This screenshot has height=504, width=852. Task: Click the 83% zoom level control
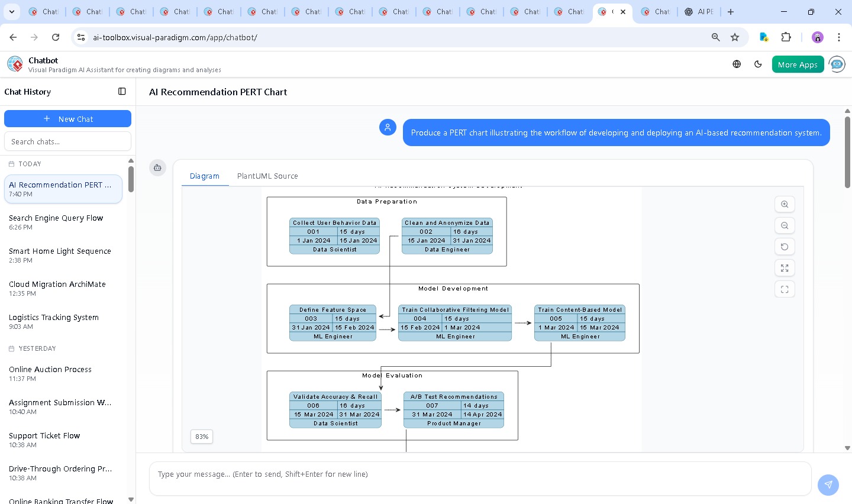click(x=201, y=437)
